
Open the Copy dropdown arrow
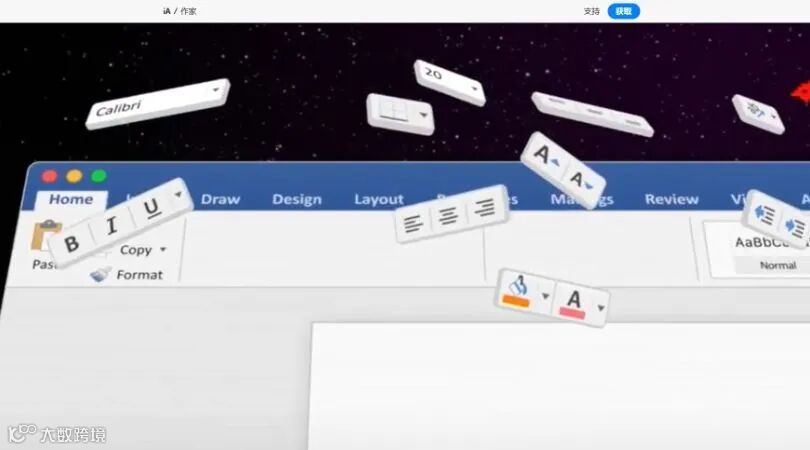pyautogui.click(x=163, y=250)
